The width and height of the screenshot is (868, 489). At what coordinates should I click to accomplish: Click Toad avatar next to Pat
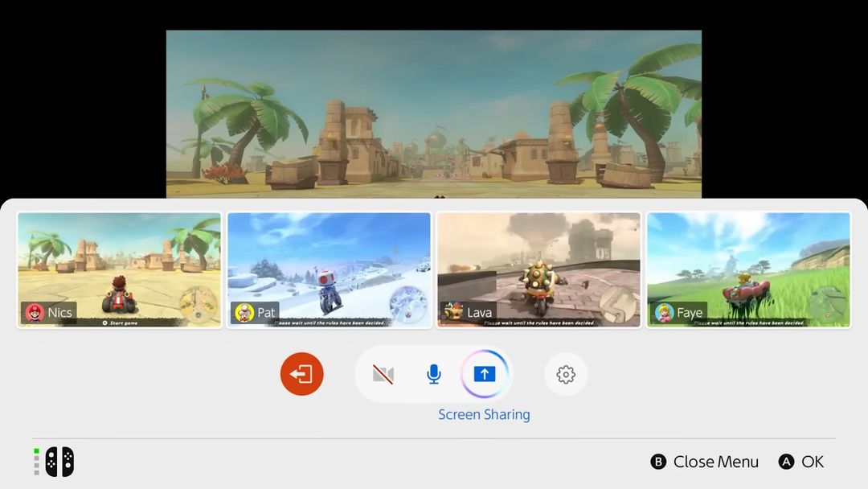tap(244, 313)
